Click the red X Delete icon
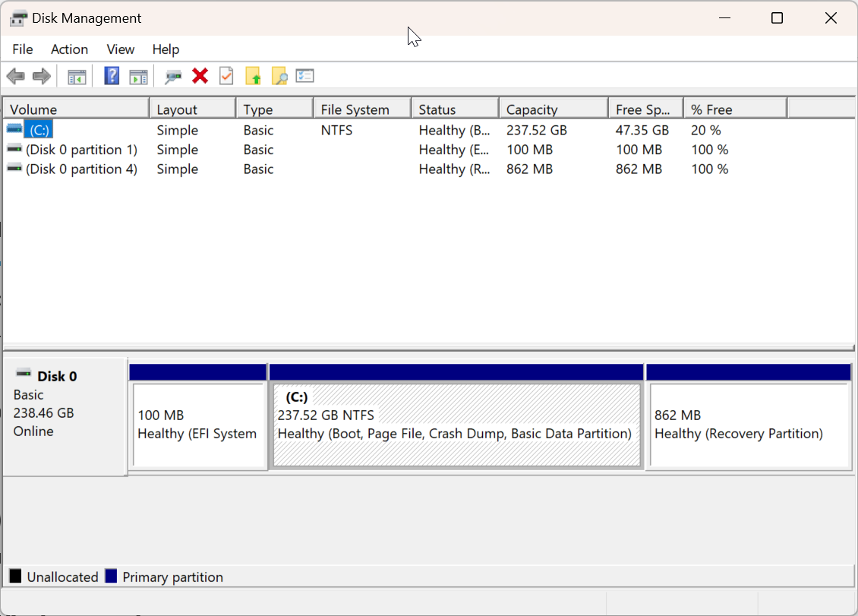Screen dimensions: 858x616 tap(200, 76)
